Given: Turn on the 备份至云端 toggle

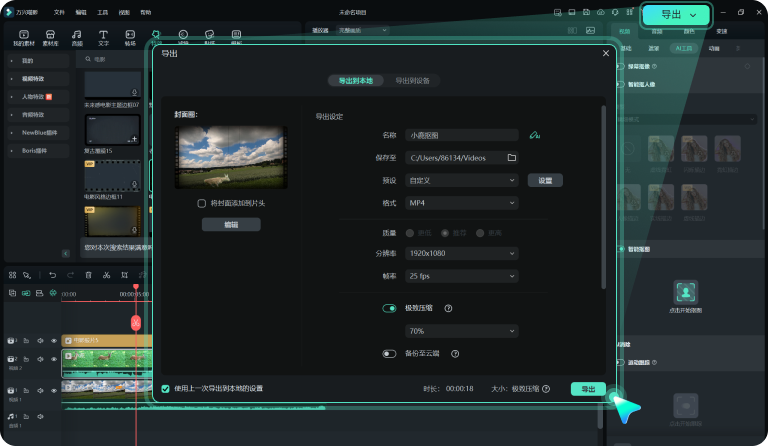Looking at the screenshot, I should pyautogui.click(x=390, y=354).
